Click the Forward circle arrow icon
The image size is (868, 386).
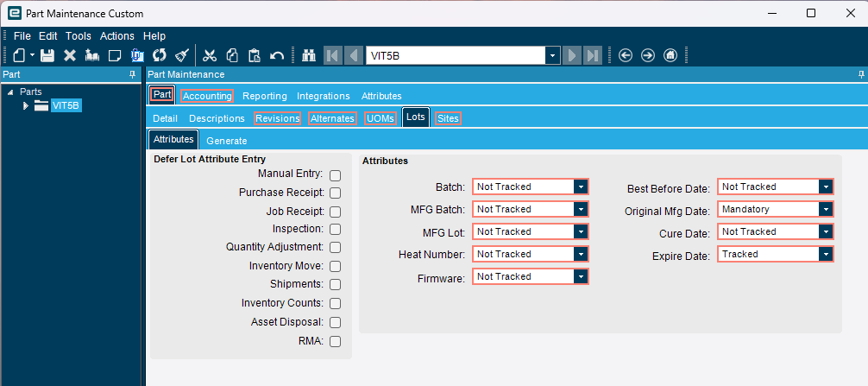point(648,55)
